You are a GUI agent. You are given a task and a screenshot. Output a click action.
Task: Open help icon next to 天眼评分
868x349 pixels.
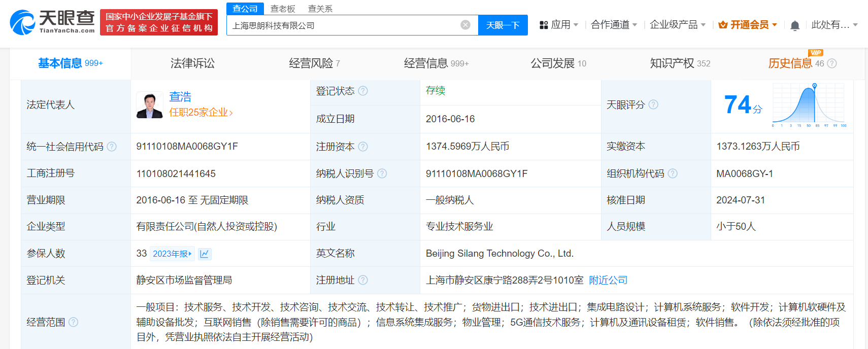point(653,104)
